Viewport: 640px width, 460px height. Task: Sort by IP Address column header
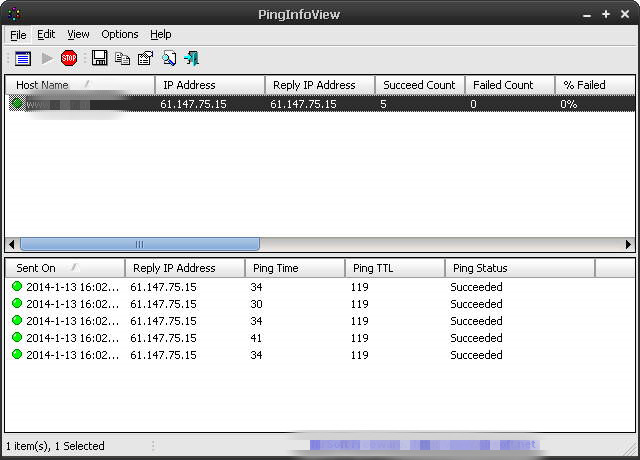click(210, 85)
